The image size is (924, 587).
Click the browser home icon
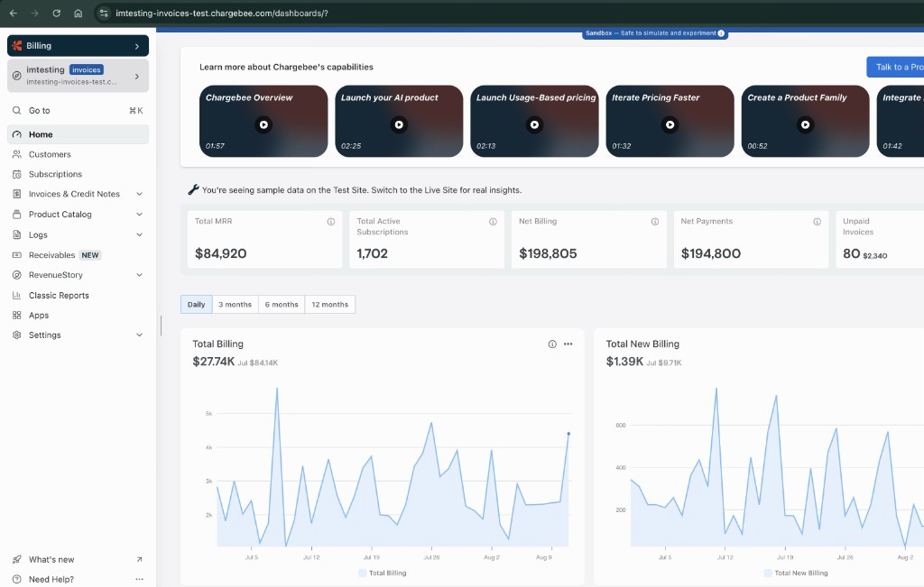click(78, 13)
